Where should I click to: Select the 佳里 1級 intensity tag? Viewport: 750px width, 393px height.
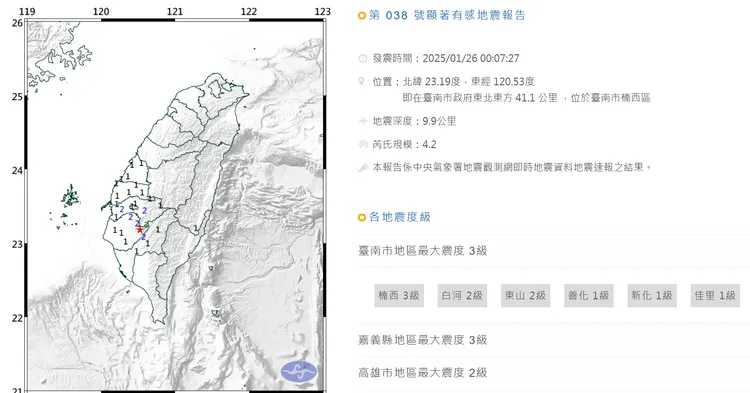click(715, 295)
